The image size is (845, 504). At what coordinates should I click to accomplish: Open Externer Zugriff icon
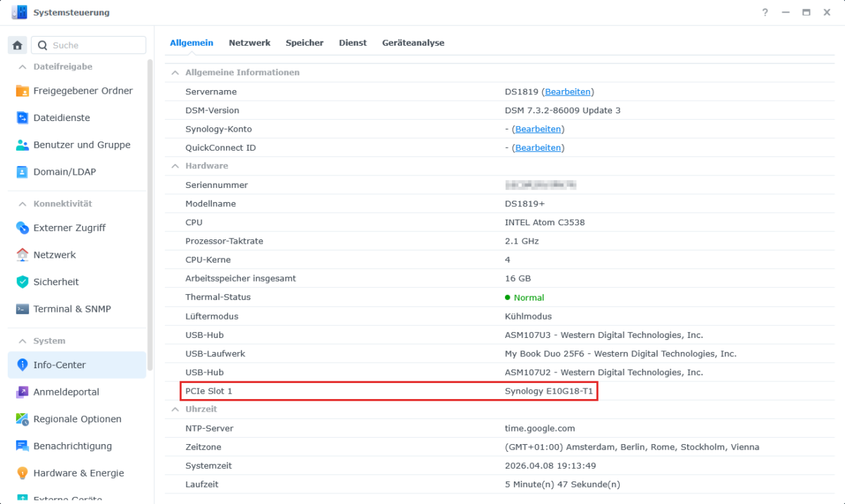pos(22,228)
